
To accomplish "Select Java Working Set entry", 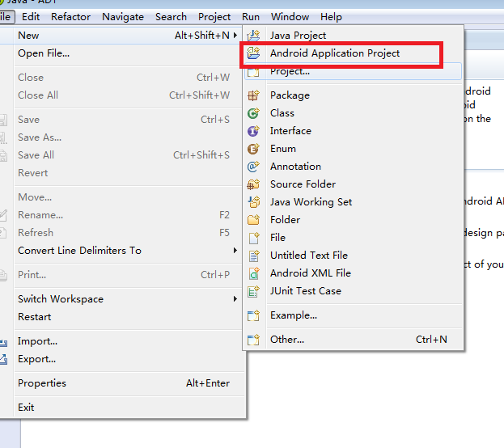I will 354,202.
